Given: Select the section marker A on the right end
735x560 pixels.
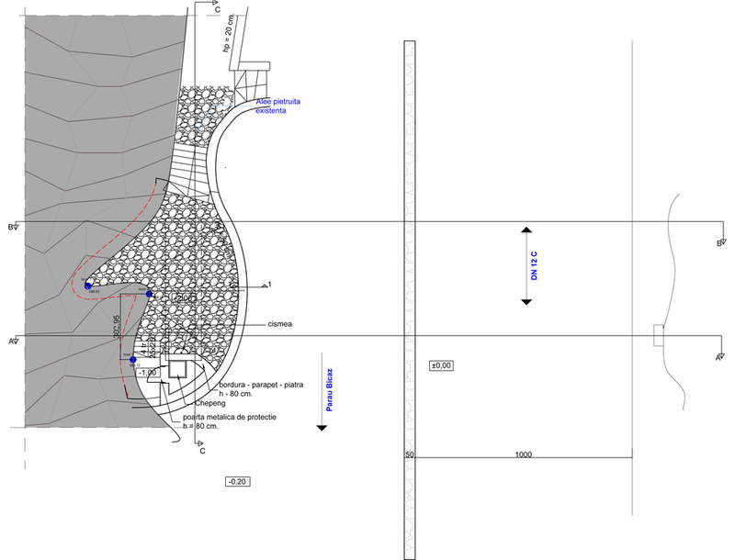Looking at the screenshot, I should (x=719, y=357).
